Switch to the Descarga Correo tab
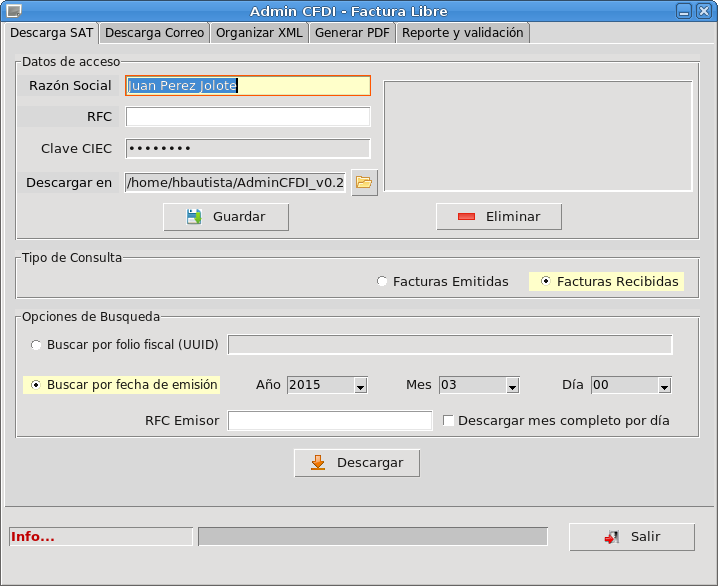Screen dimensions: 718x586 point(154,33)
